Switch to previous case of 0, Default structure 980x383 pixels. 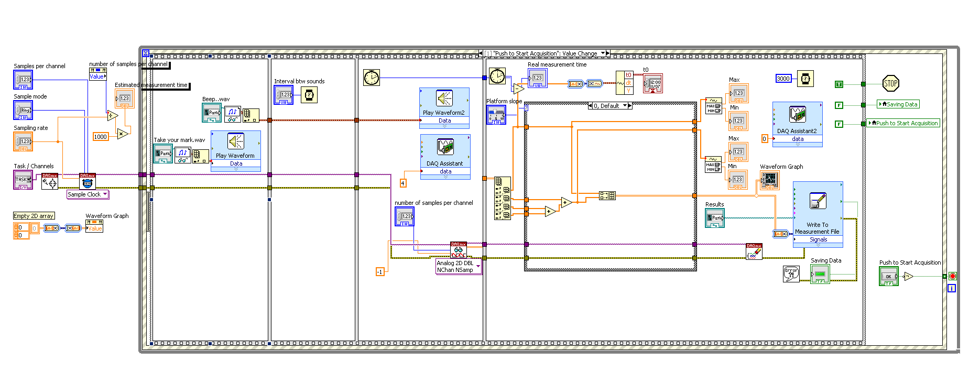(591, 106)
